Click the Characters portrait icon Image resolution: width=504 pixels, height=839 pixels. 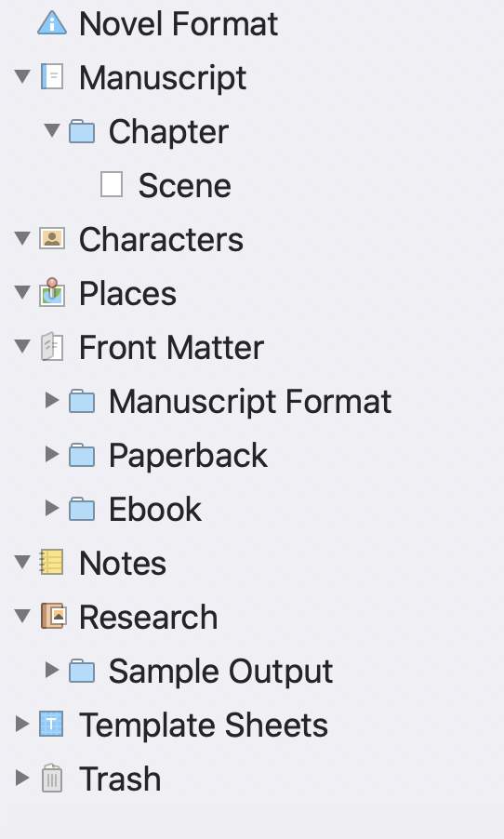pos(52,239)
